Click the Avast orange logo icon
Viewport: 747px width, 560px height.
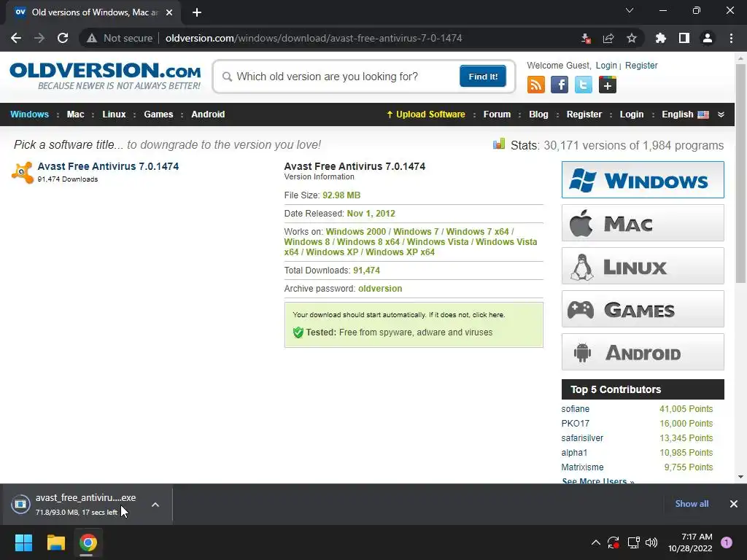[x=23, y=172]
